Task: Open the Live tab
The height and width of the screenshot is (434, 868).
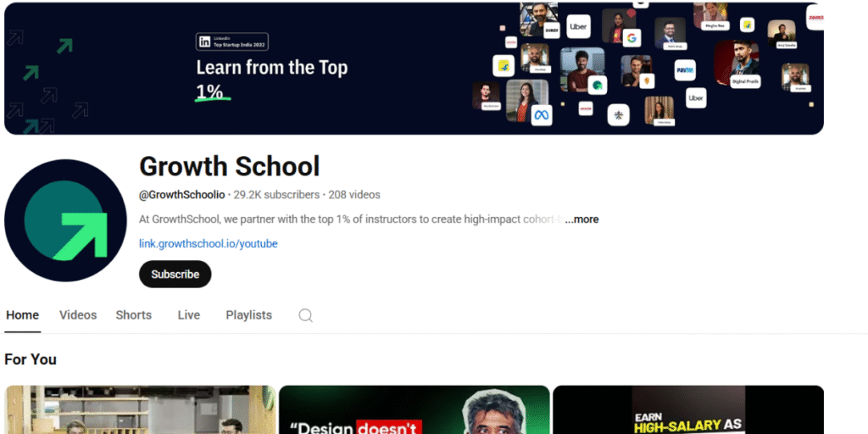Action: pos(189,315)
